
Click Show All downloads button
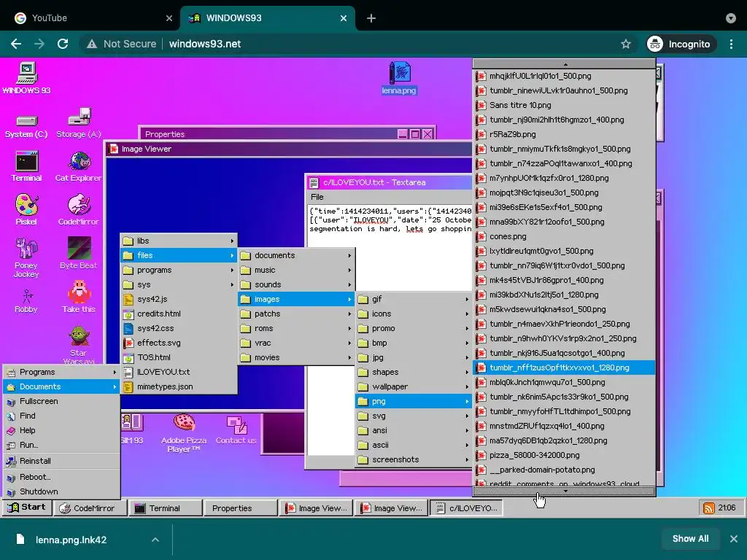pos(690,539)
